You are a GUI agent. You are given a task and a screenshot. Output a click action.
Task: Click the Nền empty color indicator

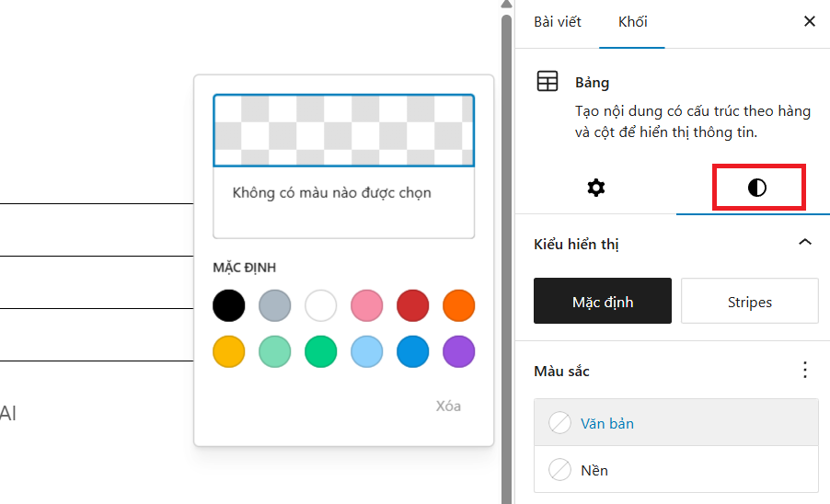tap(559, 470)
